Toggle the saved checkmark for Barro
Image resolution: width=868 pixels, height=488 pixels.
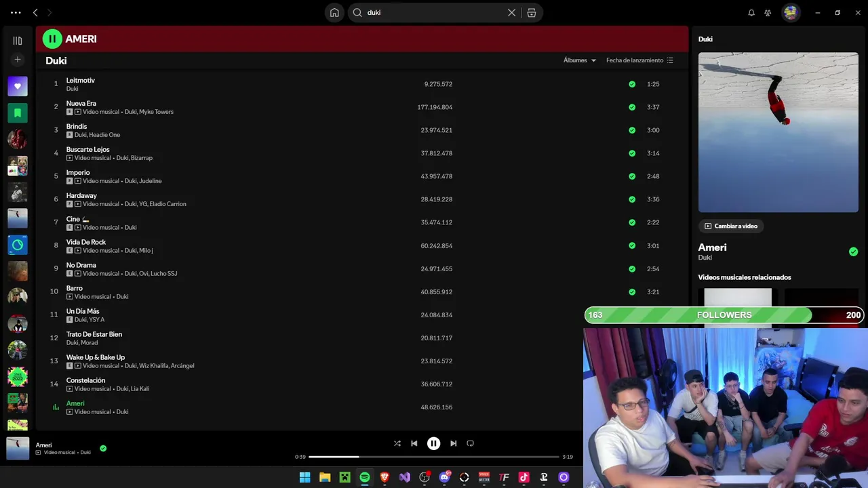(x=632, y=291)
